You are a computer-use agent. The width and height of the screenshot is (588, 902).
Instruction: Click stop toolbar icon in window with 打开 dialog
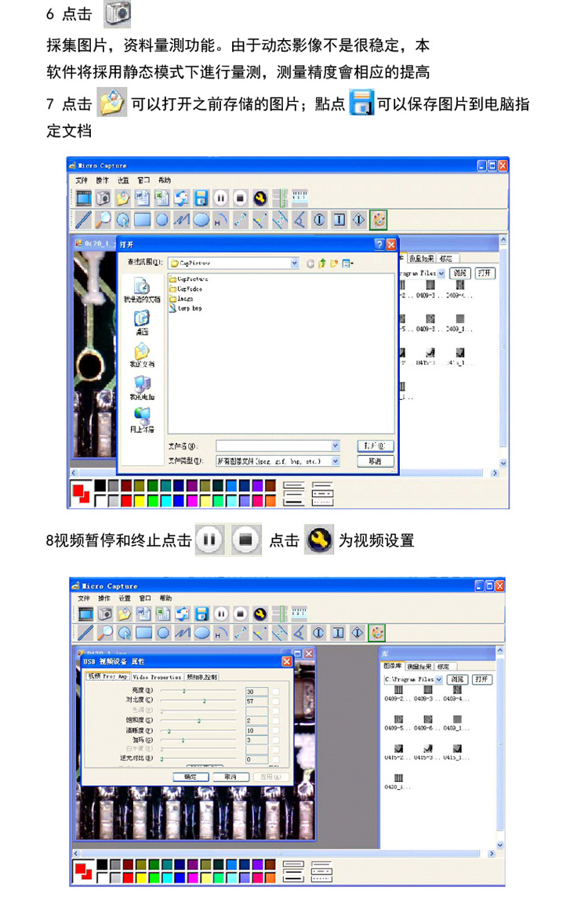[240, 198]
